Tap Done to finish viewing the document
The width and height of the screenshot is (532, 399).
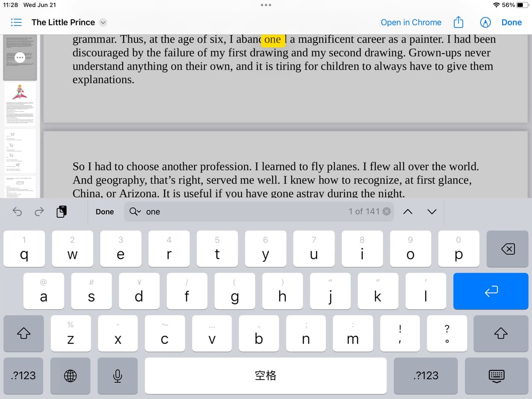click(x=512, y=22)
